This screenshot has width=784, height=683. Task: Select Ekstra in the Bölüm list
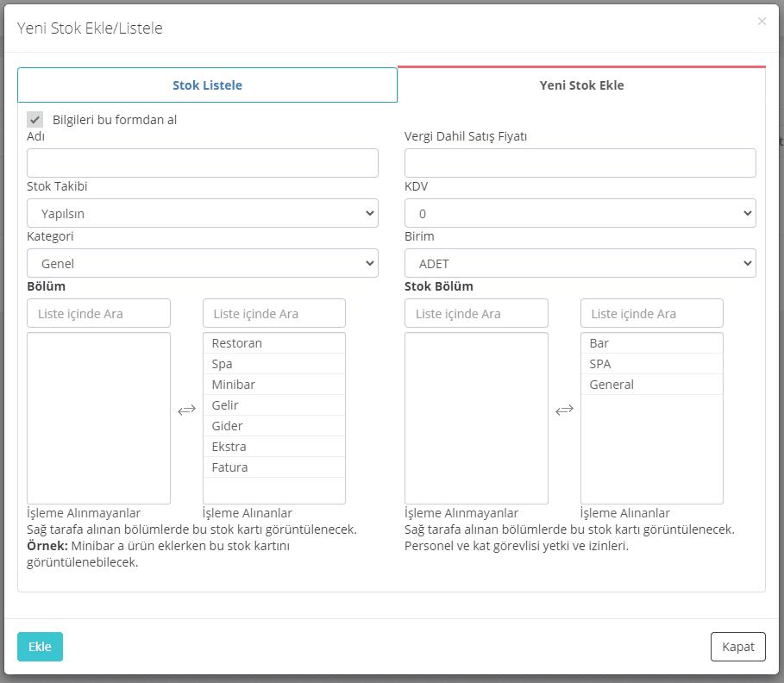point(274,447)
